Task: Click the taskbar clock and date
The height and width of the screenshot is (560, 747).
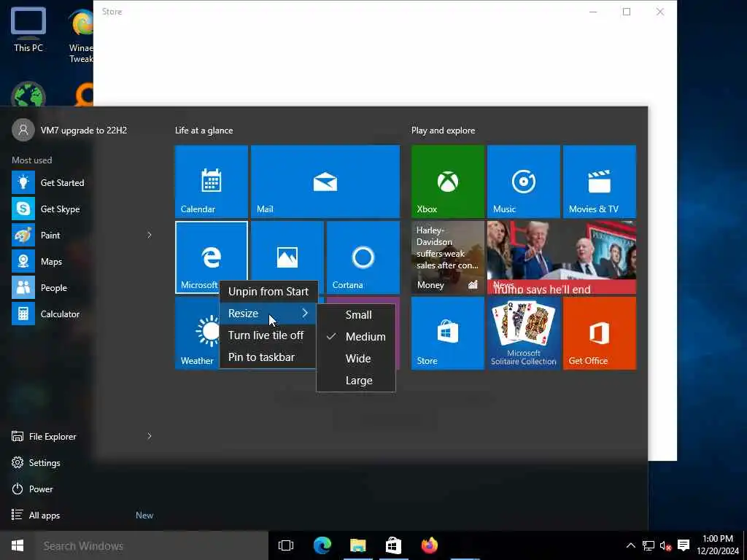Action: [718, 545]
